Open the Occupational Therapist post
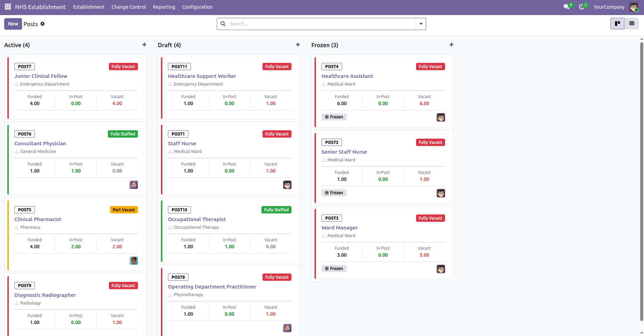Viewport: 644px width, 336px height. coord(197,219)
